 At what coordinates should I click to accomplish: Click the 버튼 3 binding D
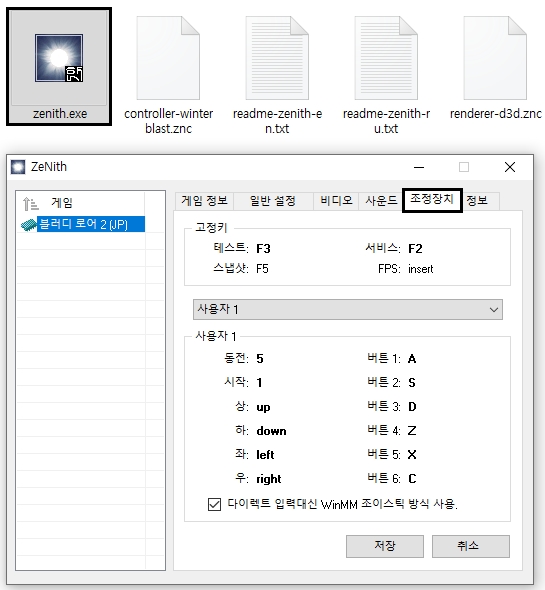[413, 407]
